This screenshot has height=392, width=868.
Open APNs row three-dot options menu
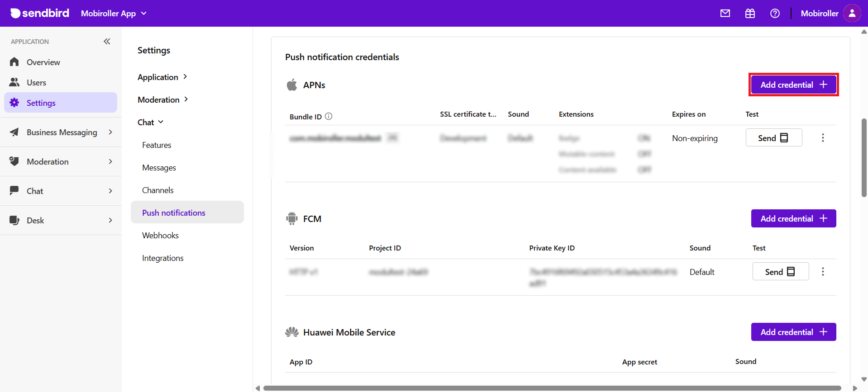coord(823,138)
